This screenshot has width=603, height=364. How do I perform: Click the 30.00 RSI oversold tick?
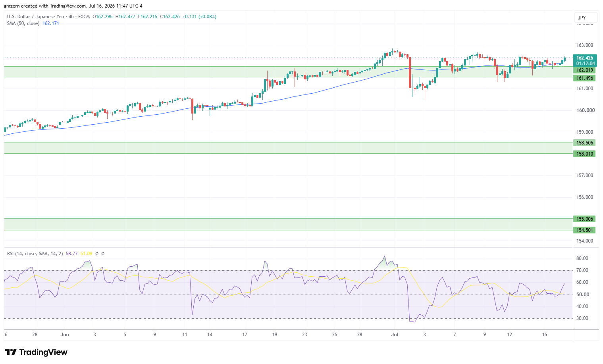pyautogui.click(x=582, y=318)
